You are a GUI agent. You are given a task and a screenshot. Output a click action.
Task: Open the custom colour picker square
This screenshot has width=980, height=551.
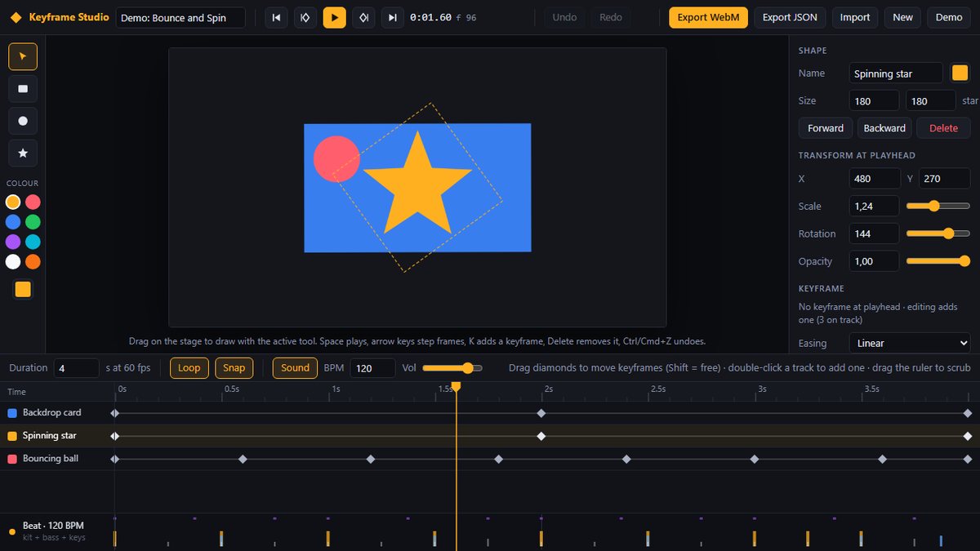point(23,289)
